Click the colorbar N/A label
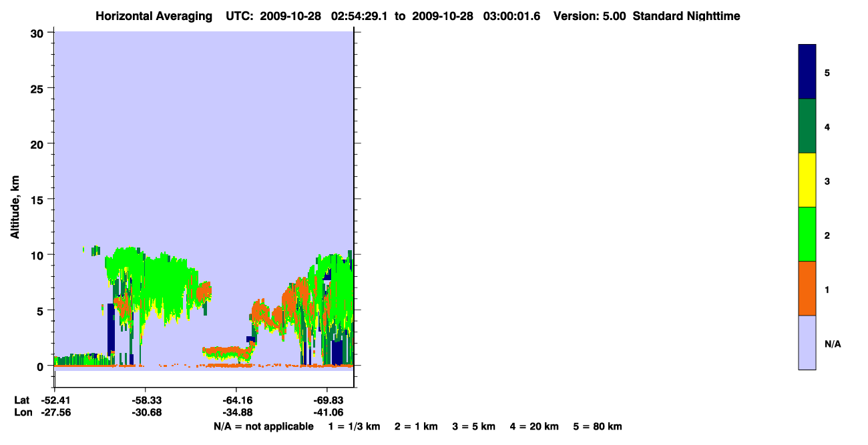The height and width of the screenshot is (445, 868). [x=833, y=344]
